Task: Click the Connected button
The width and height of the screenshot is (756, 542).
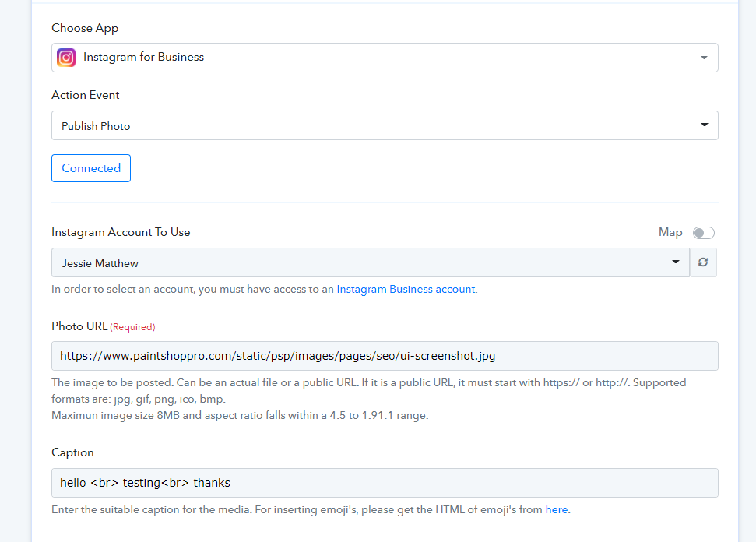Action: tap(91, 168)
